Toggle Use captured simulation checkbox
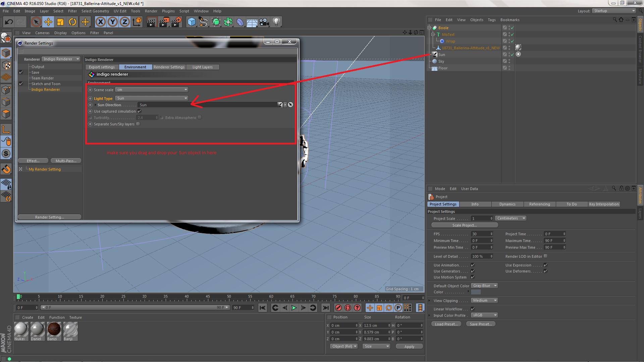Viewport: 644px width, 362px height. tap(139, 111)
